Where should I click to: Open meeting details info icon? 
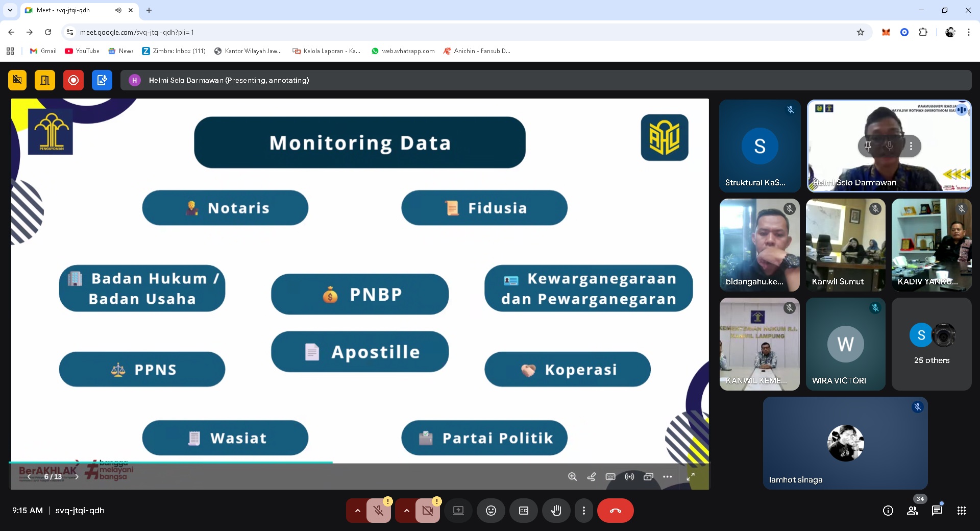888,511
